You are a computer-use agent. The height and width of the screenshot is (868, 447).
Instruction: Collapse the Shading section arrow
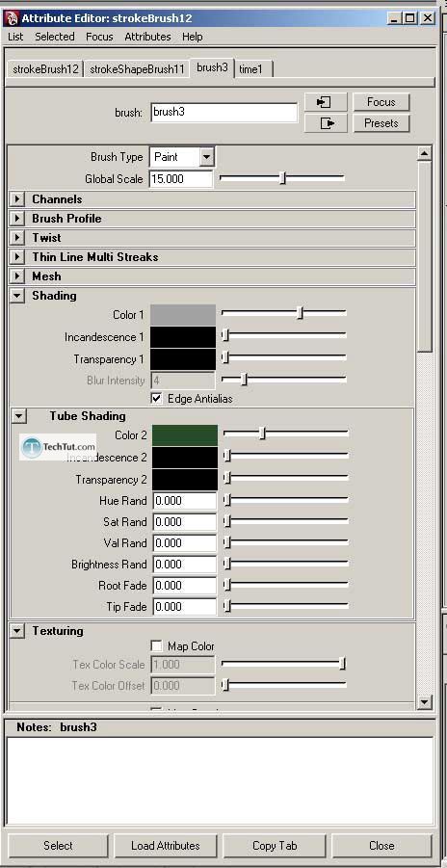[17, 296]
